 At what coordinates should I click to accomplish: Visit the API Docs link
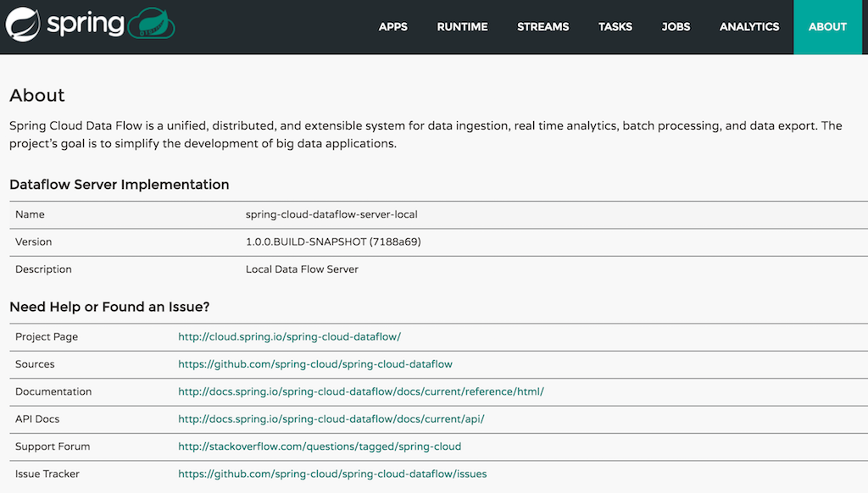click(331, 419)
